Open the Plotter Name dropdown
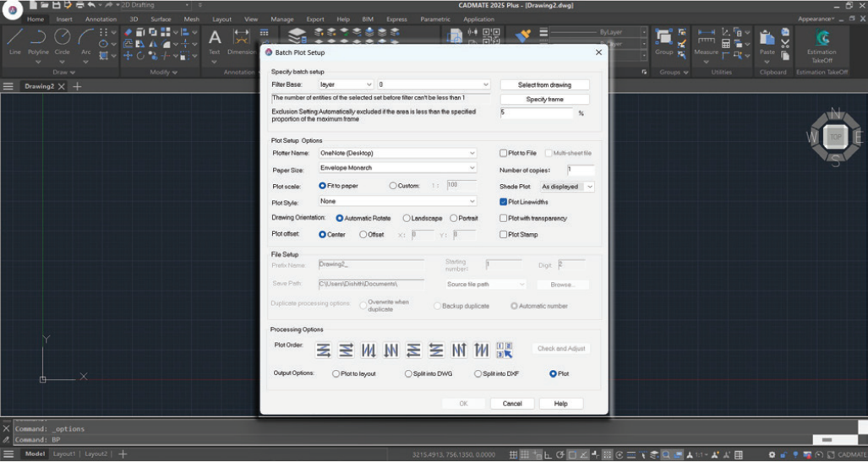The width and height of the screenshot is (868, 462). click(x=397, y=153)
